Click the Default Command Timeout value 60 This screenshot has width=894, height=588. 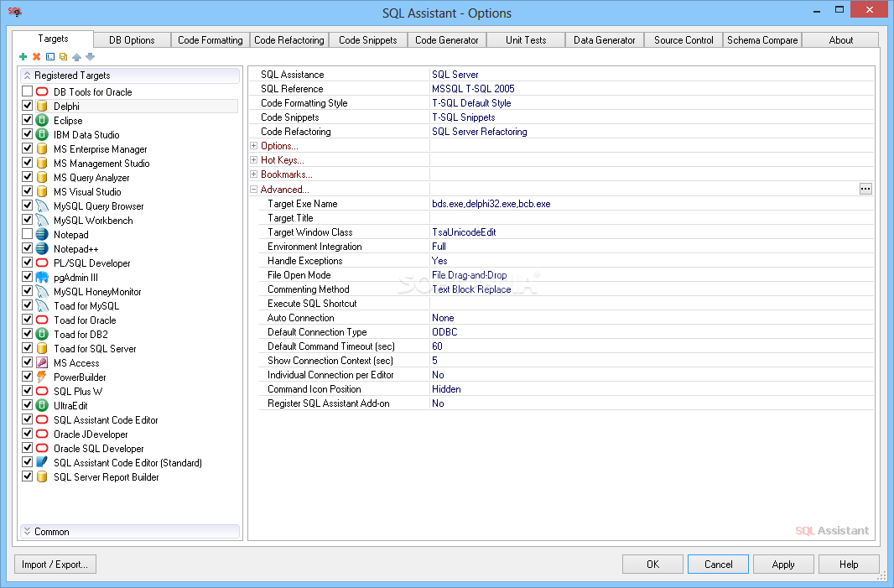click(437, 346)
